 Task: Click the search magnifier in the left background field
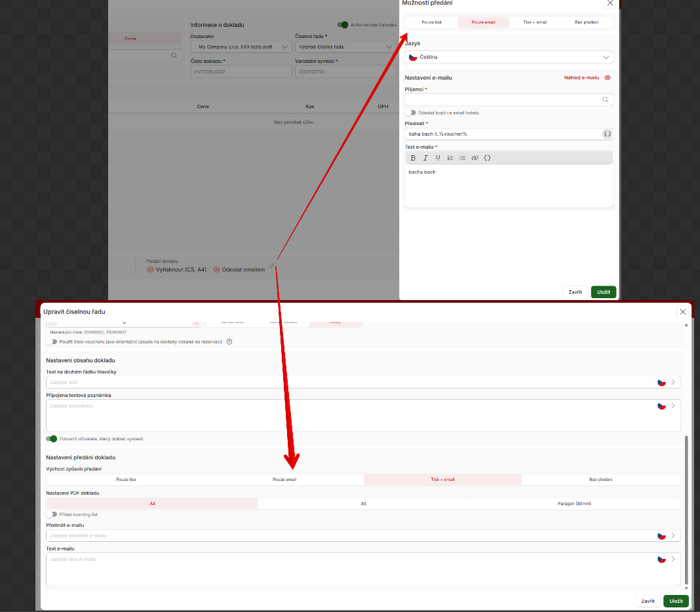[x=174, y=56]
